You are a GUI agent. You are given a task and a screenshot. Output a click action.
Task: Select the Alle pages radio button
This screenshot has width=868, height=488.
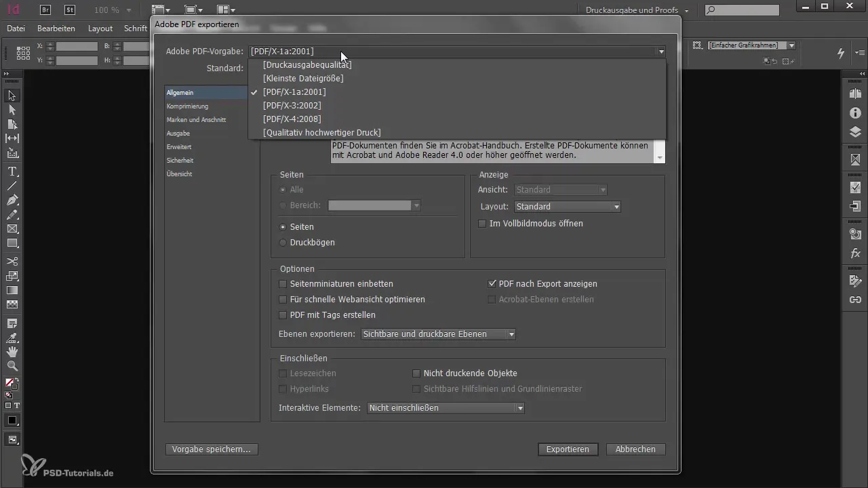[x=283, y=190]
